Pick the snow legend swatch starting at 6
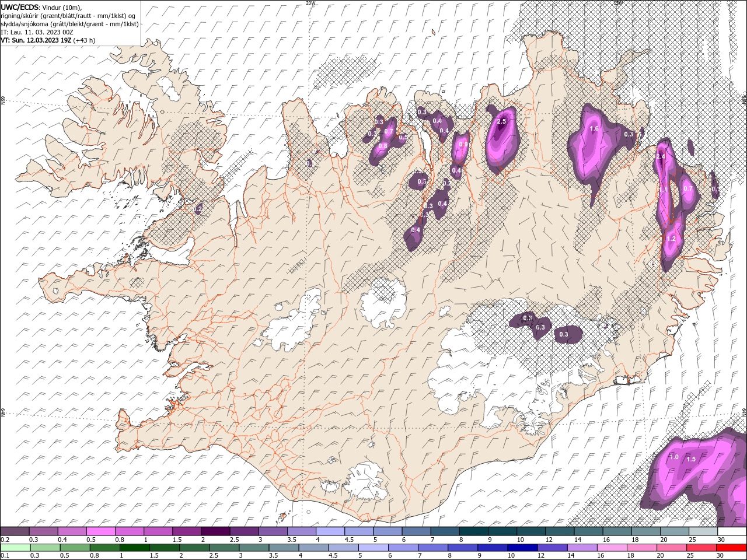 [x=417, y=531]
